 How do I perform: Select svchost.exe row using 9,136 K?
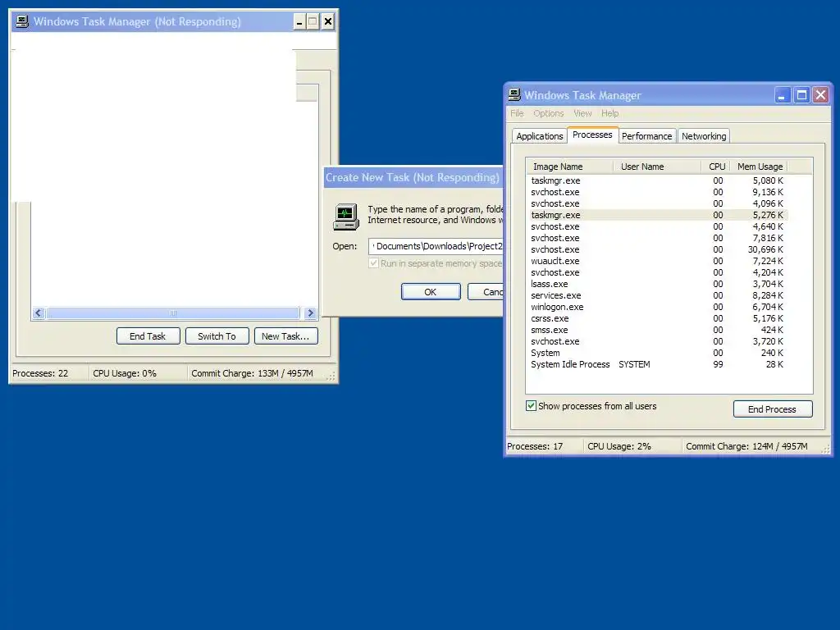pos(657,192)
